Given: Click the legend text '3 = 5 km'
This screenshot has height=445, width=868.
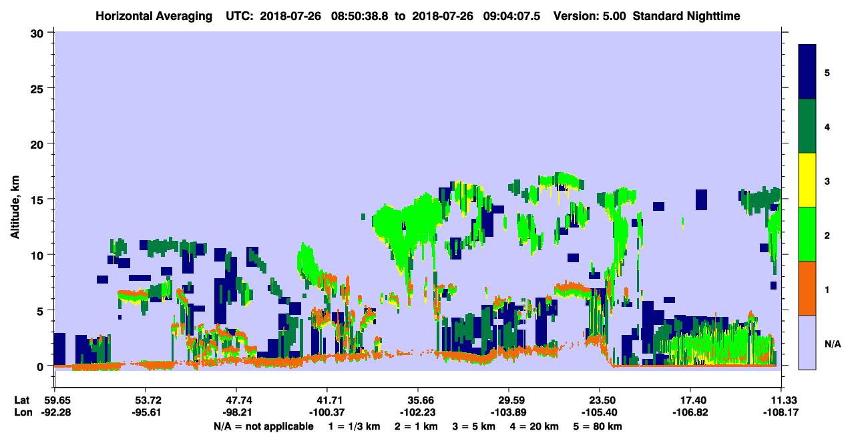Looking at the screenshot, I should [475, 426].
